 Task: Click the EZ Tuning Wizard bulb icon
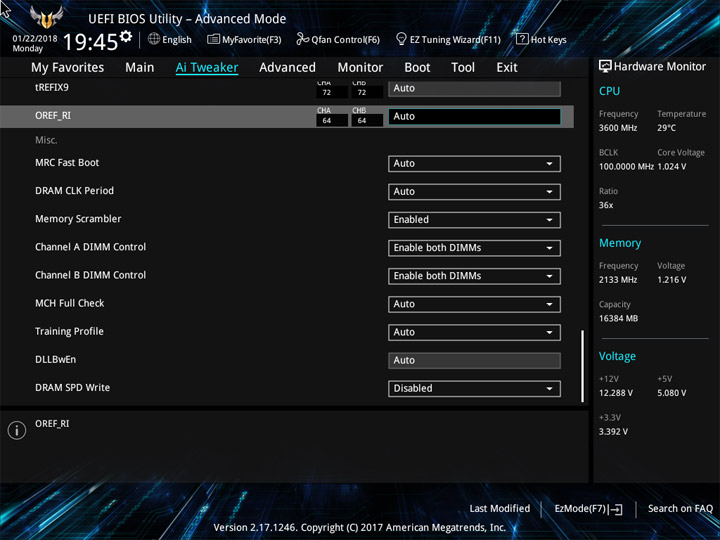point(401,39)
